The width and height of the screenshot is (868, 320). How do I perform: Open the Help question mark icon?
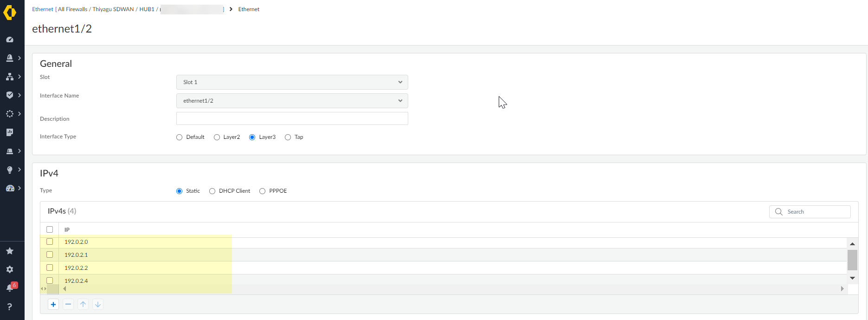coord(9,306)
